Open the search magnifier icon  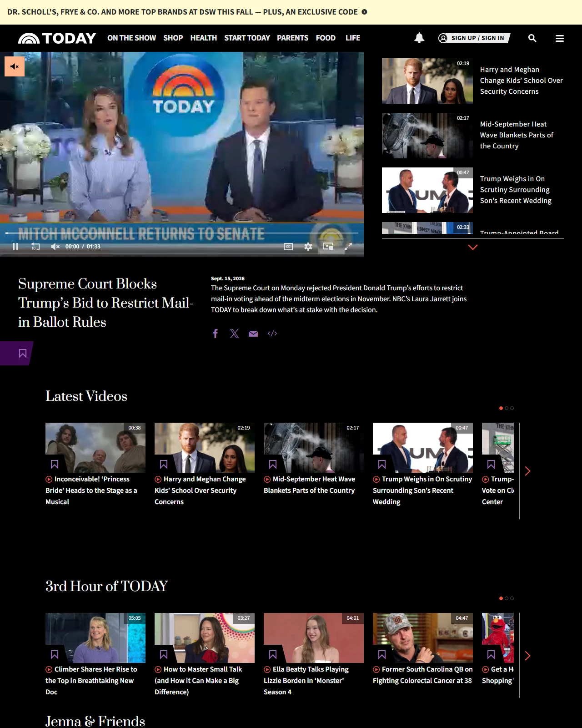tap(532, 38)
